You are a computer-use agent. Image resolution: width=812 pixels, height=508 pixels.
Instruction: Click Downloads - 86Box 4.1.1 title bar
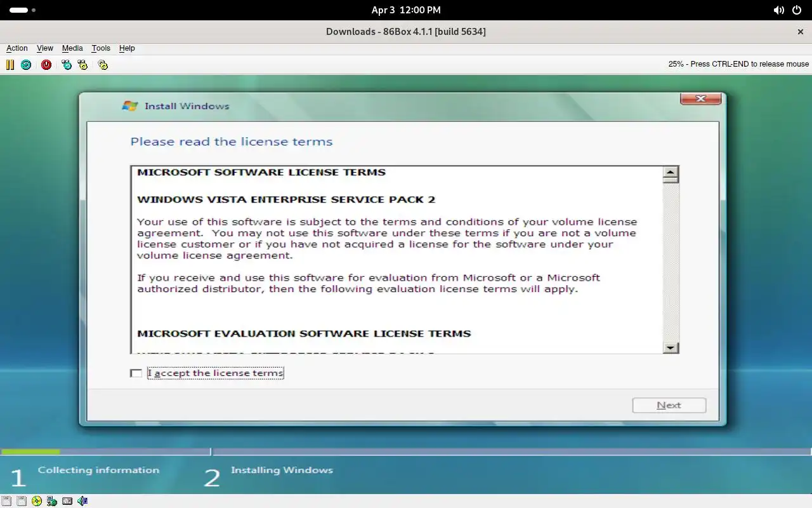pos(406,31)
